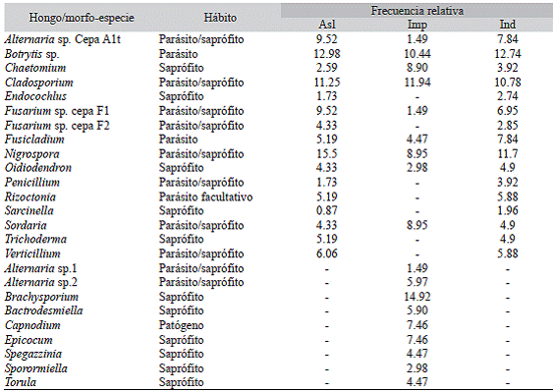Image resolution: width=553 pixels, height=392 pixels.
Task: Click the Torula species name
Action: [x=21, y=382]
